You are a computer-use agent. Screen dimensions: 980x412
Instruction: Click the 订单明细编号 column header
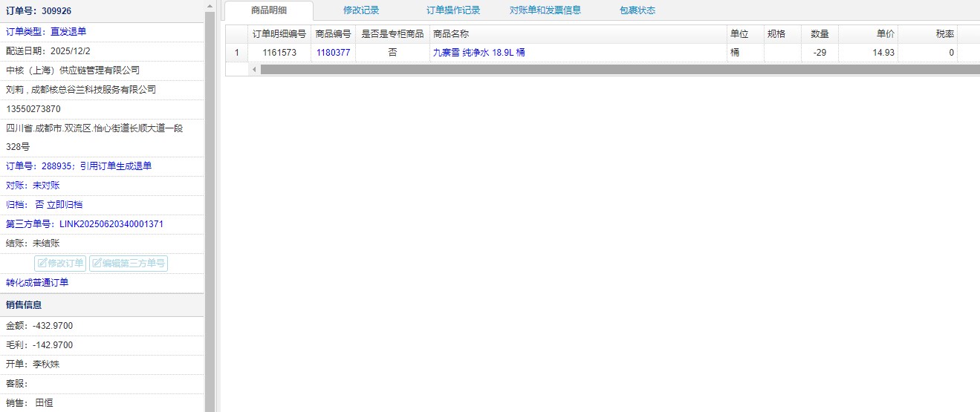pos(279,34)
